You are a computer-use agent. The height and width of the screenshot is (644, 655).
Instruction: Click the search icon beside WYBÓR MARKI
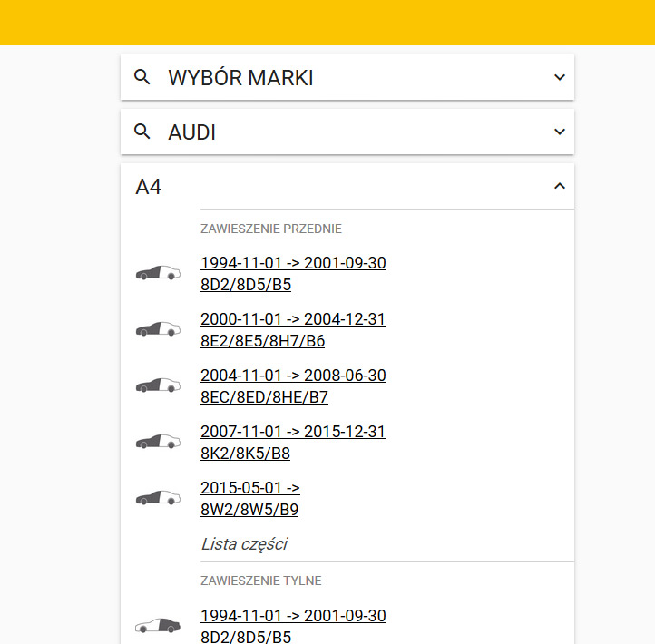click(x=142, y=78)
